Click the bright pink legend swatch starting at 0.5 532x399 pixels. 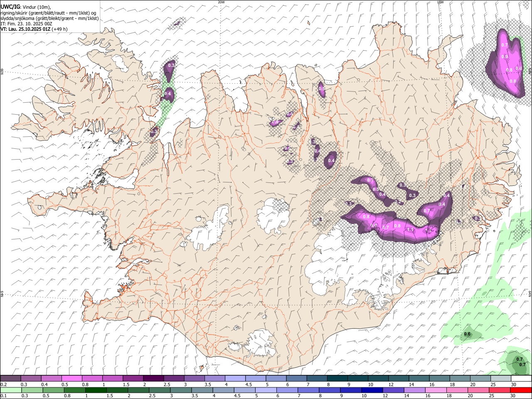pyautogui.click(x=72, y=378)
